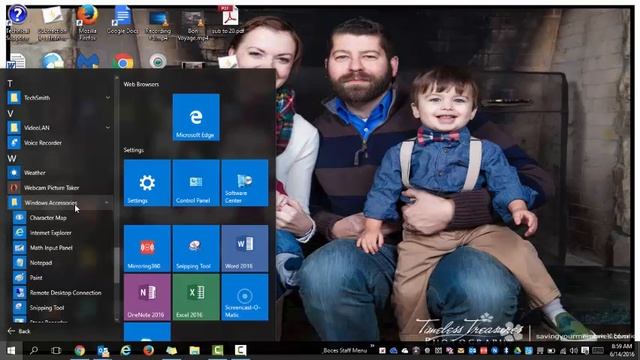This screenshot has width=640, height=360.
Task: Launch the Word 2016 tile
Action: click(x=245, y=248)
